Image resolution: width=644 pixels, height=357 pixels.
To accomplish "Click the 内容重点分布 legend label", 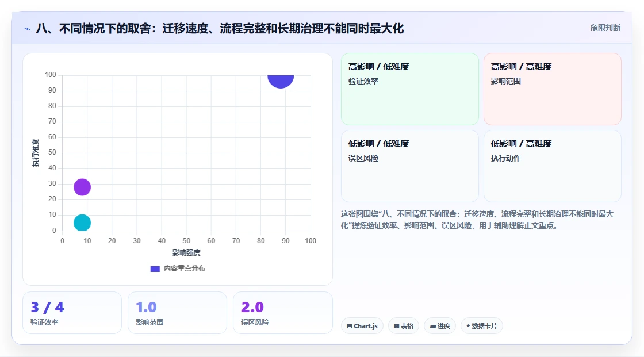I will pos(184,268).
